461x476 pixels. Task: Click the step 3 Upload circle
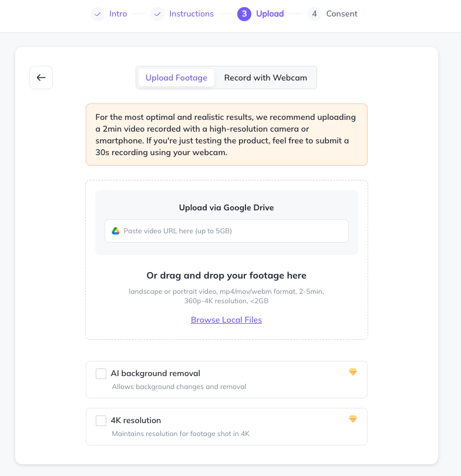tap(244, 14)
